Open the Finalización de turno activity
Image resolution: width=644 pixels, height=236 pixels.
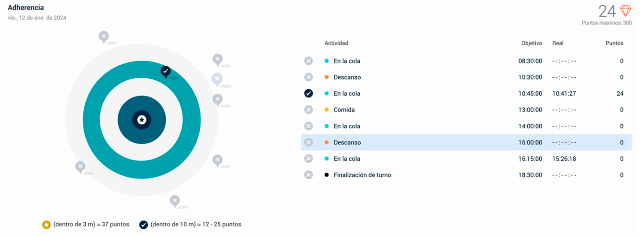362,175
